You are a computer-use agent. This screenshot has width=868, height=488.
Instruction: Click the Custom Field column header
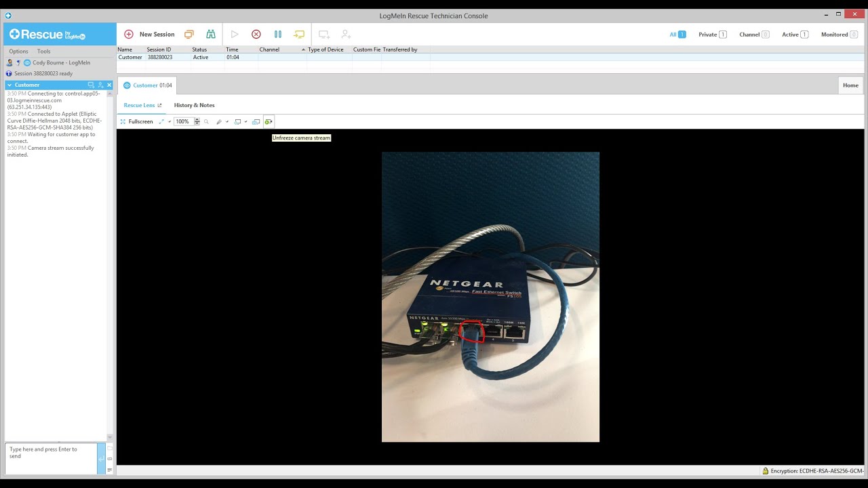click(x=367, y=49)
